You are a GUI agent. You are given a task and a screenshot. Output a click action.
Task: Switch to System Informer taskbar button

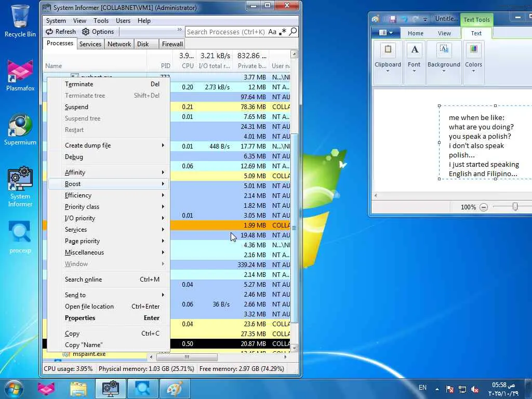coord(110,389)
